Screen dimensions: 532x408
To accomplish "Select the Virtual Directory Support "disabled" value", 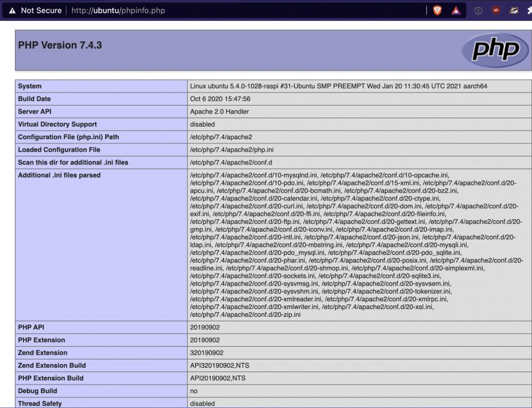I will (202, 124).
